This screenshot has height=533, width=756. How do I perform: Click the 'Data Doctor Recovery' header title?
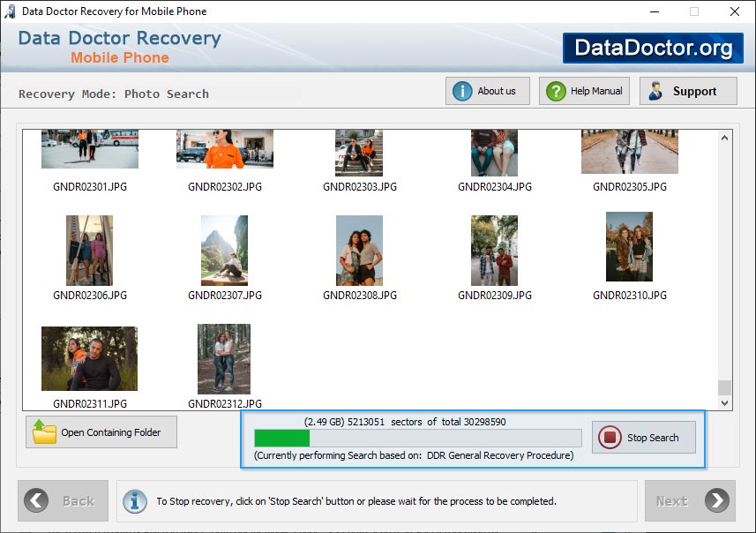click(x=120, y=38)
